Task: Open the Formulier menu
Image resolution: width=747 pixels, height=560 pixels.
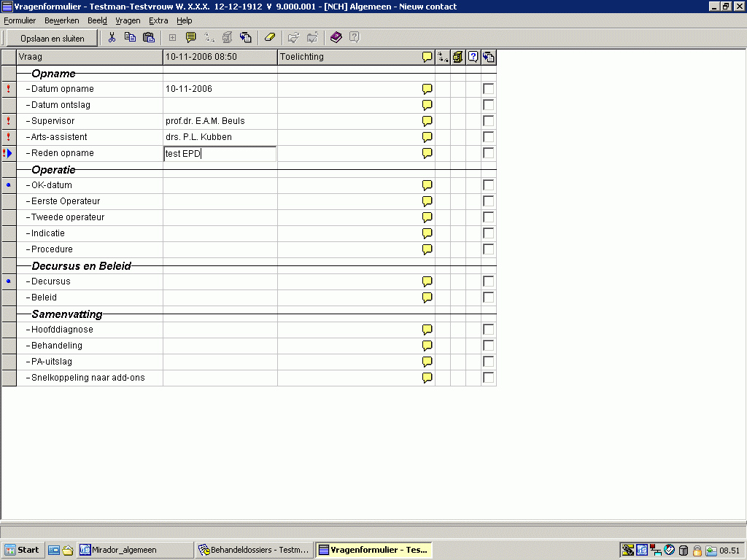Action: click(x=20, y=21)
